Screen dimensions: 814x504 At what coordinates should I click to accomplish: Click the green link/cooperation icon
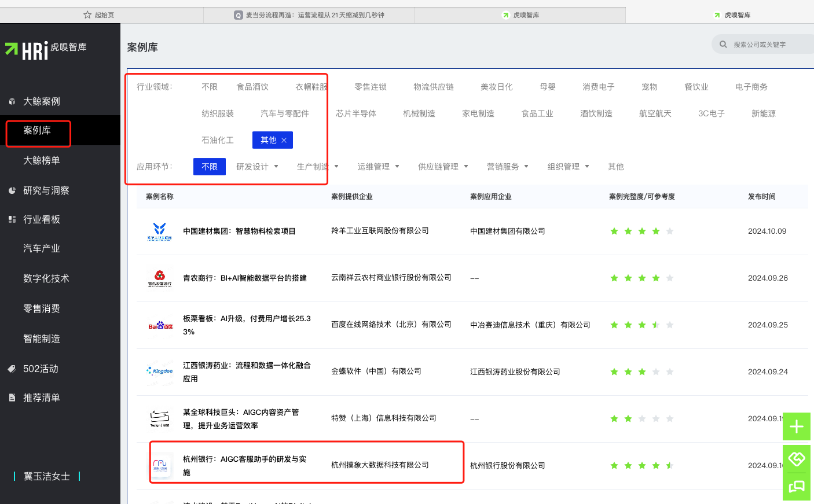(x=797, y=458)
